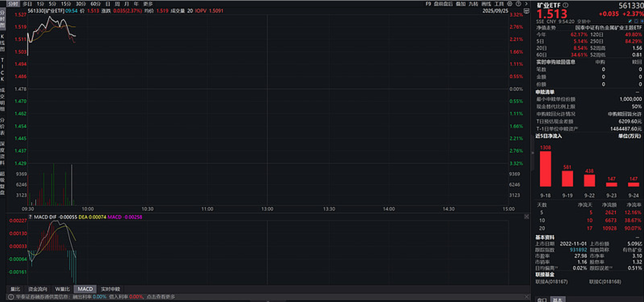Choose the 1分 one-minute period
644x302 pixels.
40,4
